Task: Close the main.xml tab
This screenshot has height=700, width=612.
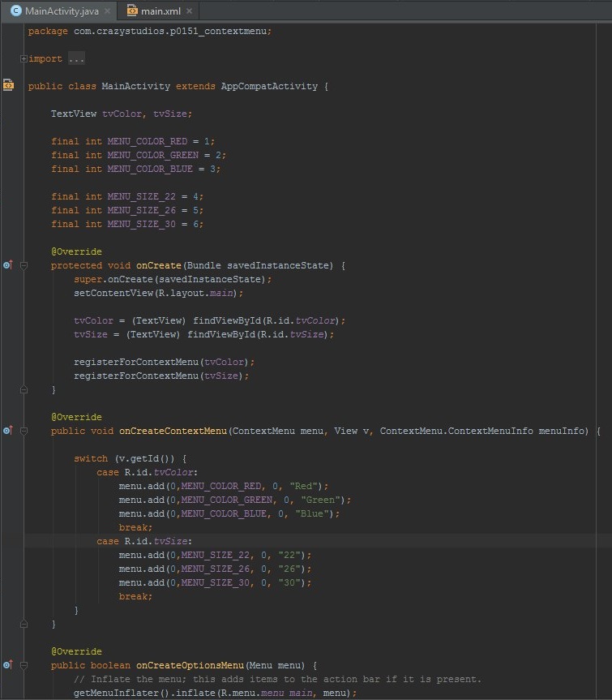Action: coord(190,11)
